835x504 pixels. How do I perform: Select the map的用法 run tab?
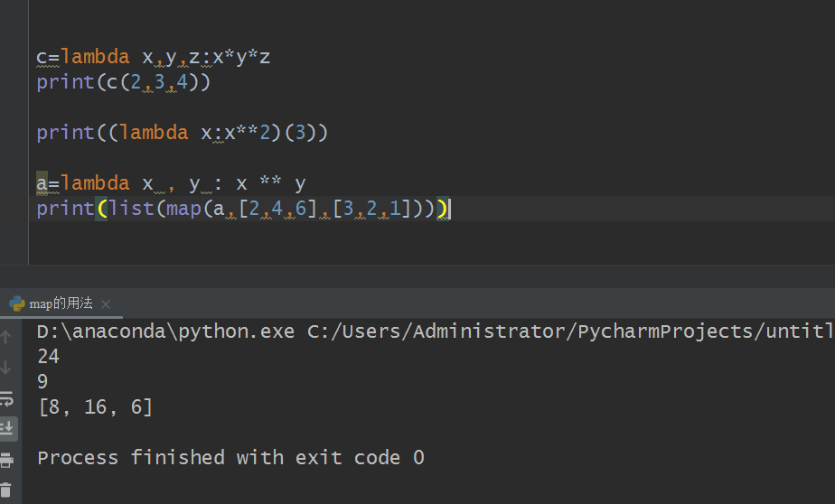click(x=61, y=304)
